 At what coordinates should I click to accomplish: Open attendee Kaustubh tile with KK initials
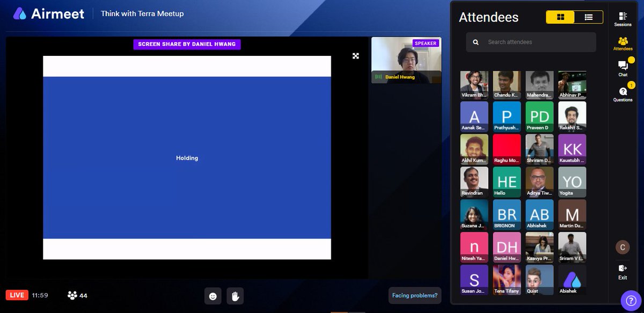click(x=572, y=149)
